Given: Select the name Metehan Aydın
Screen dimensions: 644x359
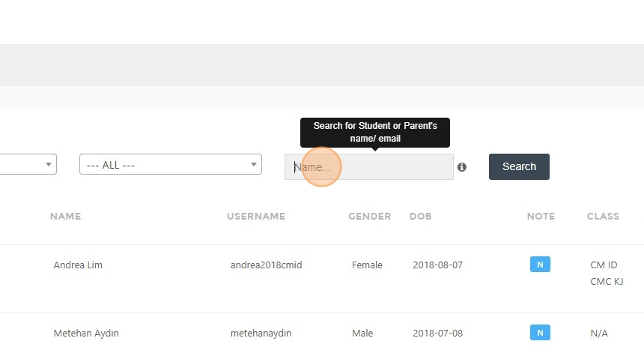Looking at the screenshot, I should [x=86, y=333].
